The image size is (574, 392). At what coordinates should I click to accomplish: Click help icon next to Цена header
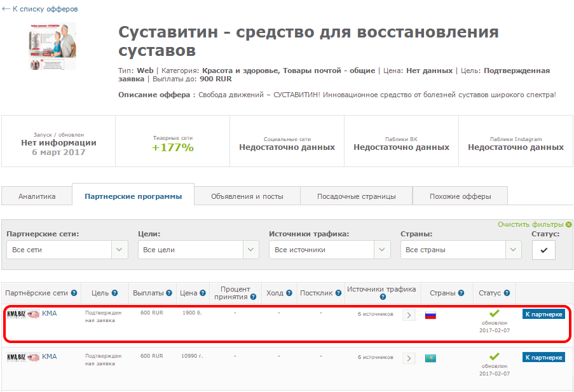click(x=202, y=293)
